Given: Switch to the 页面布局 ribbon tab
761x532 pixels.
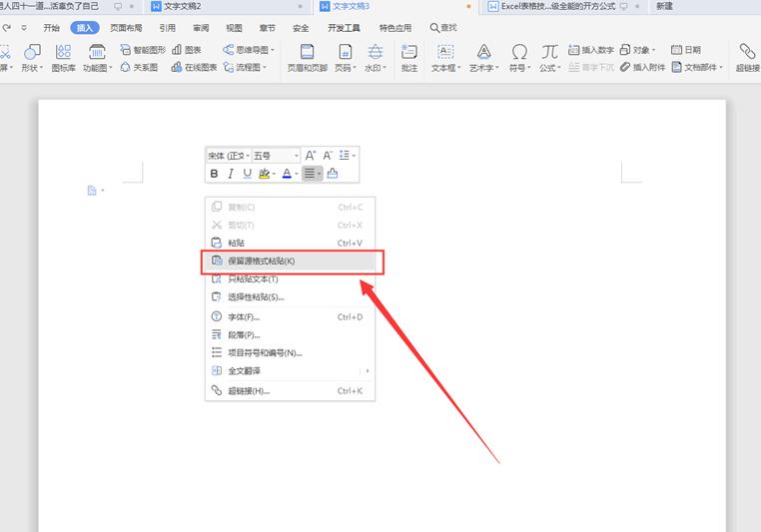Looking at the screenshot, I should click(x=126, y=28).
